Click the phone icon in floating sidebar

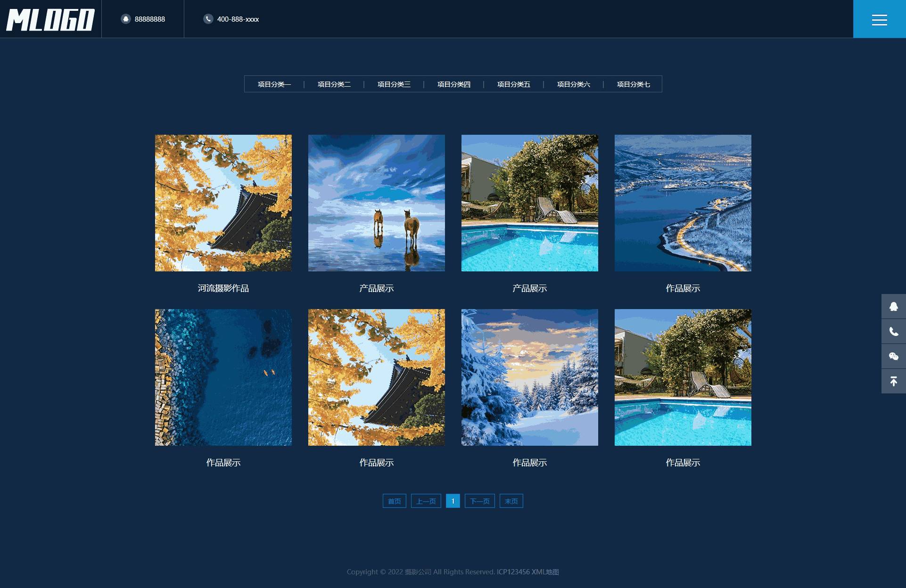(x=893, y=332)
